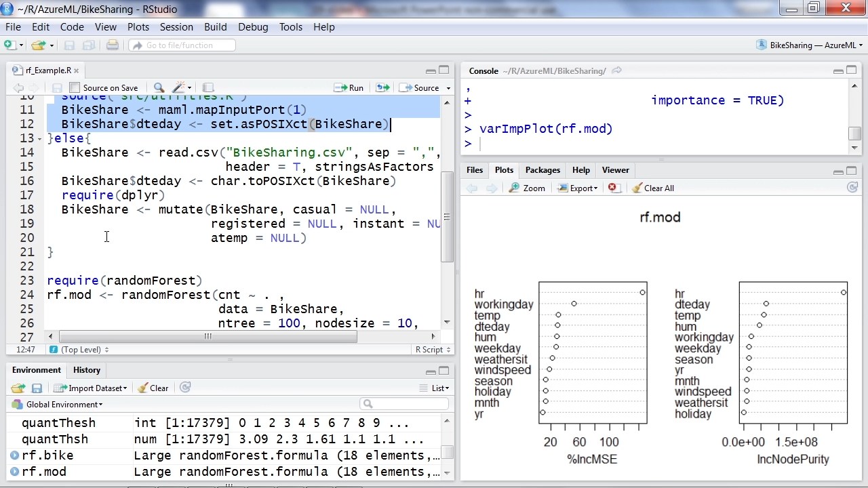
Task: Switch to the Environment tab
Action: [x=37, y=370]
